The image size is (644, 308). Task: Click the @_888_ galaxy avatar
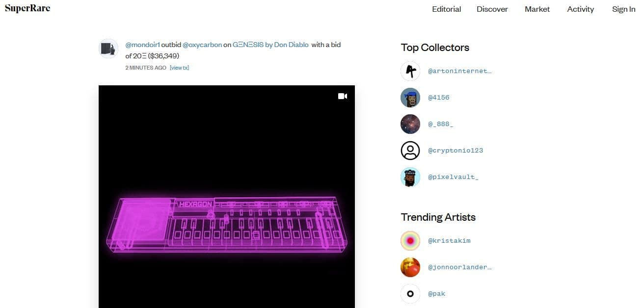(410, 124)
